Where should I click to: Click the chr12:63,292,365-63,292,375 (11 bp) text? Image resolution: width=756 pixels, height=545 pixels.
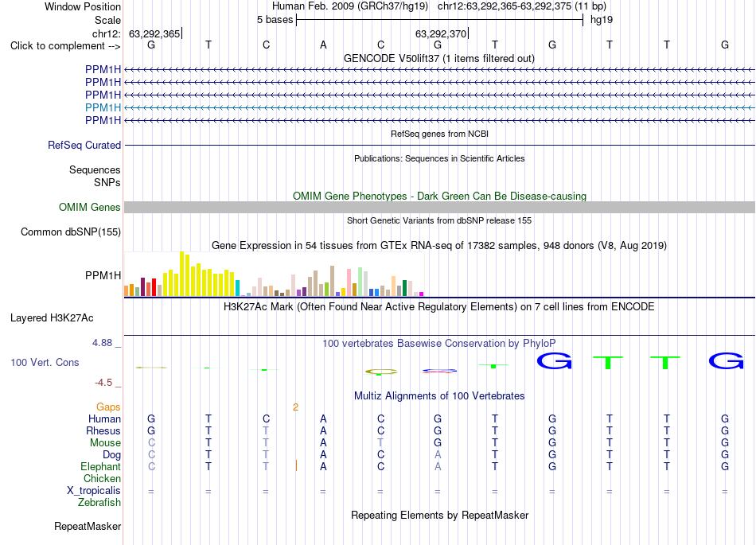tap(522, 6)
